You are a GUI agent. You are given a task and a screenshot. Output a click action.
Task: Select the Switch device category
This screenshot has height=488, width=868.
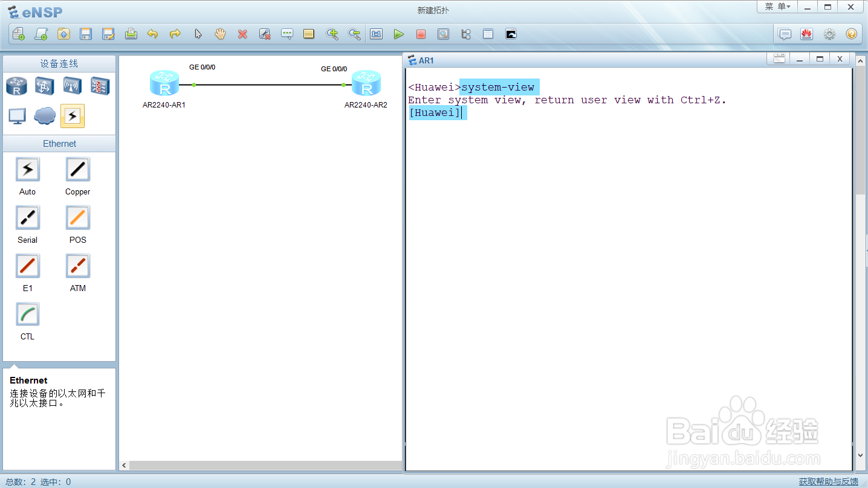click(x=45, y=86)
